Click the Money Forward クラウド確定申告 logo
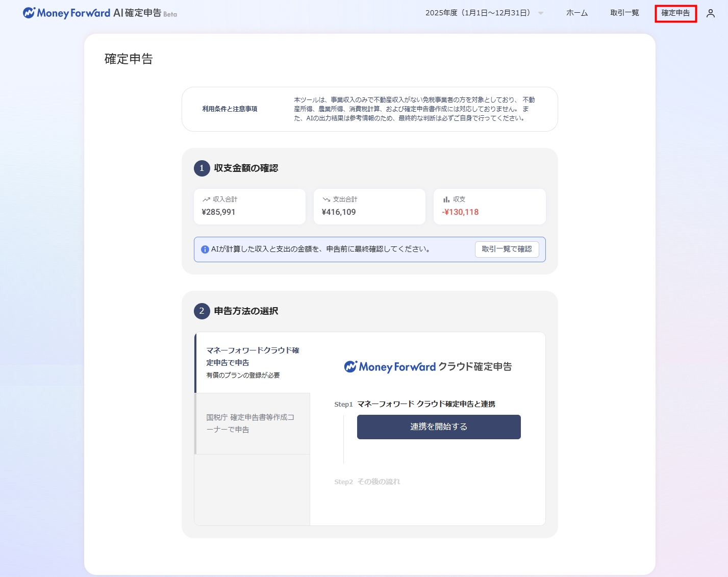Screen dimensions: 728x577 (x=428, y=367)
